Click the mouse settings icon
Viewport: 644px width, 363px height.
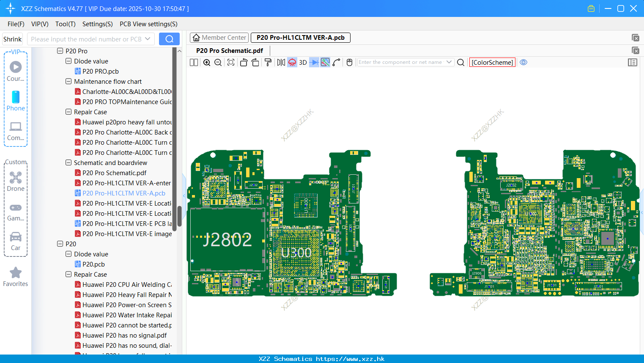click(x=349, y=62)
